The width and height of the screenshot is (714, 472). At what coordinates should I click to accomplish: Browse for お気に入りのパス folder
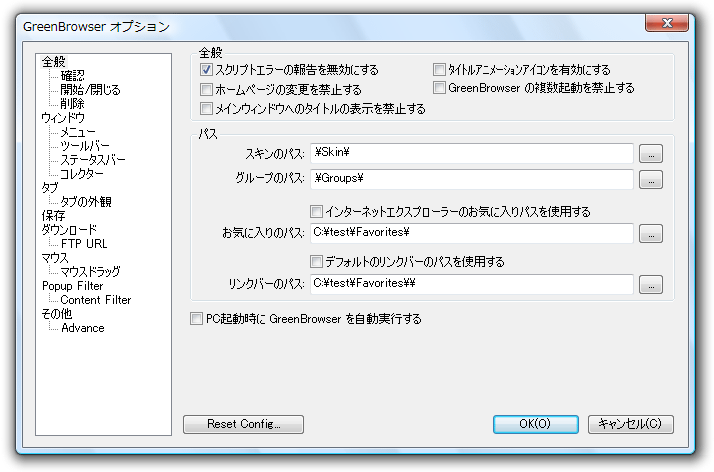point(651,233)
